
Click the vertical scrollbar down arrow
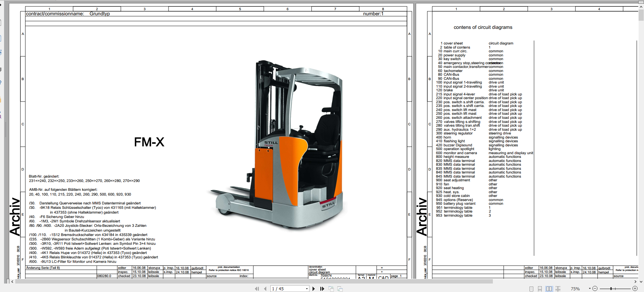[x=641, y=281]
